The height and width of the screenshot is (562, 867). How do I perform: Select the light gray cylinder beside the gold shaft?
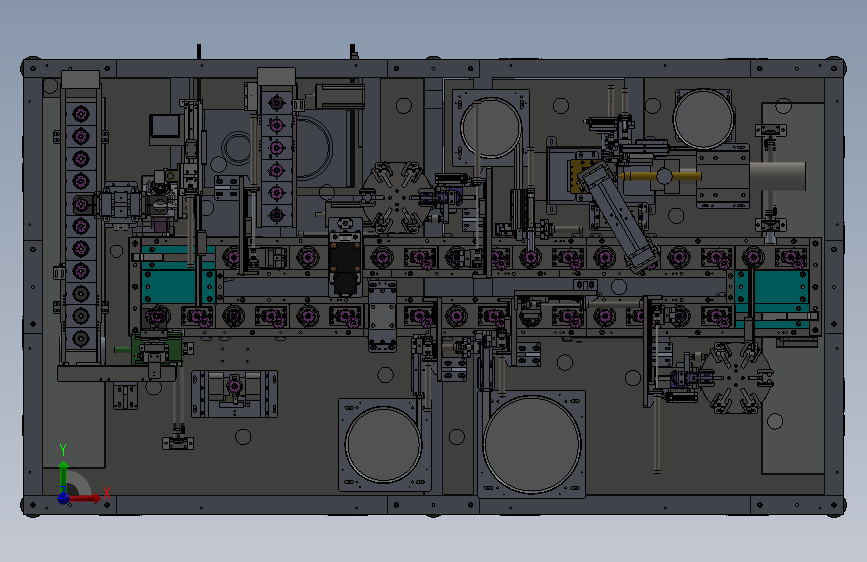coord(777,176)
